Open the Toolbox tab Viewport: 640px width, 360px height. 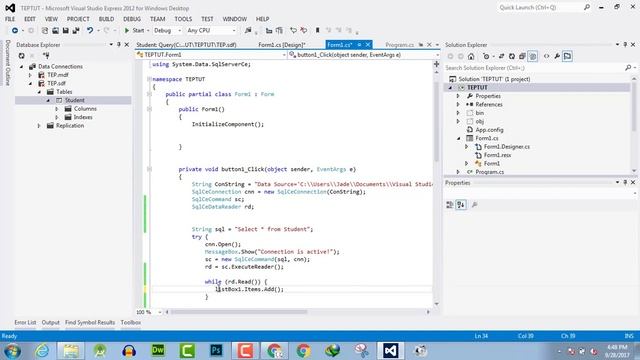click(131, 322)
